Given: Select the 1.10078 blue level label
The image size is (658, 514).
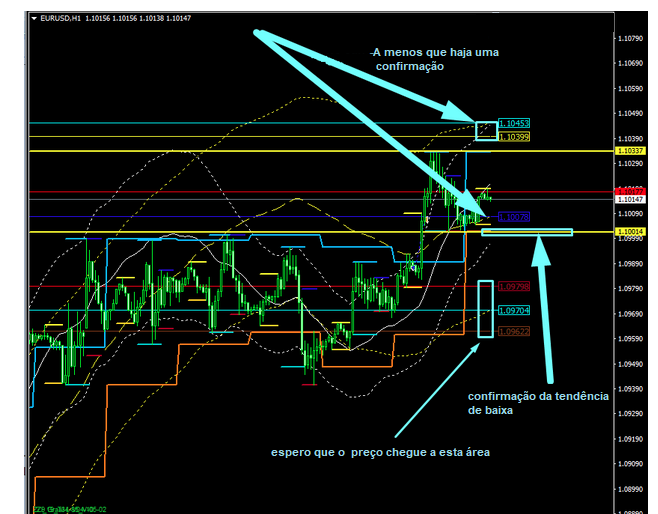Looking at the screenshot, I should [514, 217].
